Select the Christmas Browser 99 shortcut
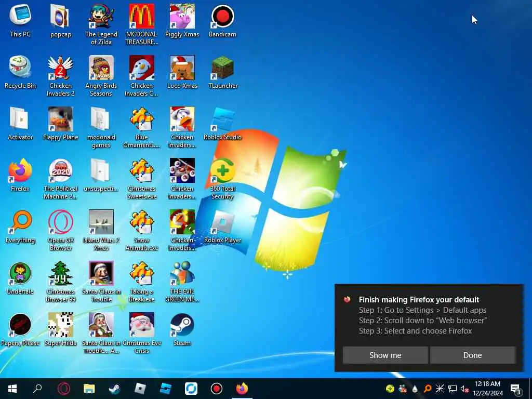 61,282
